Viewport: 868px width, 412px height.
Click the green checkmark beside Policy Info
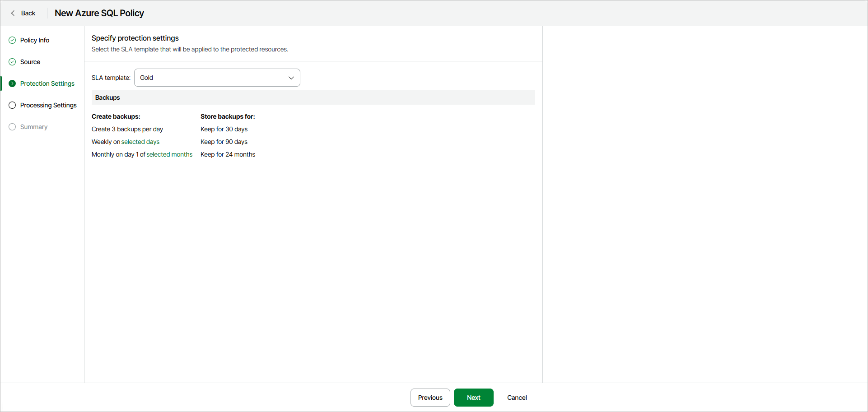tap(12, 40)
